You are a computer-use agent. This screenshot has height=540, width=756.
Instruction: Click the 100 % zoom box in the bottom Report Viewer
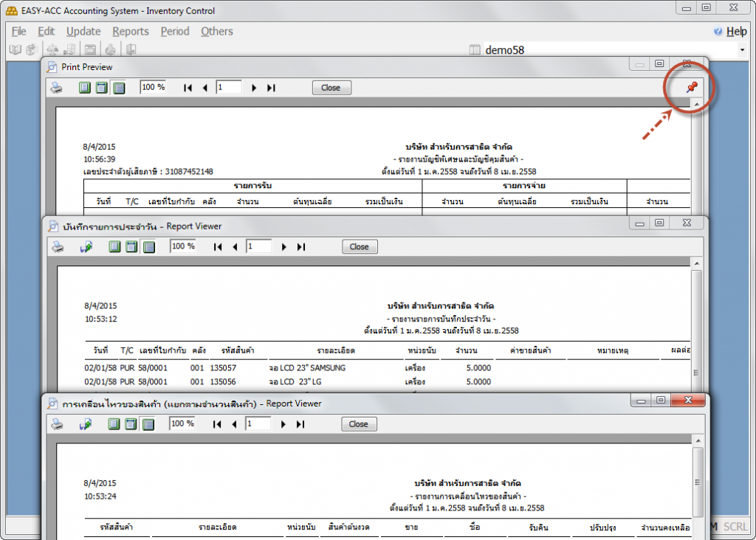(x=182, y=423)
